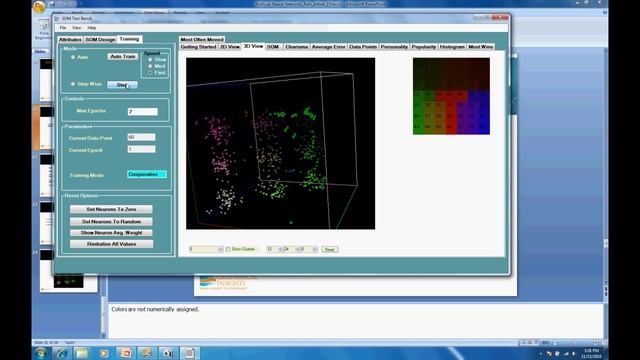The width and height of the screenshot is (640, 360).
Task: Open the Paint palette taskbar icon
Action: [x=146, y=353]
